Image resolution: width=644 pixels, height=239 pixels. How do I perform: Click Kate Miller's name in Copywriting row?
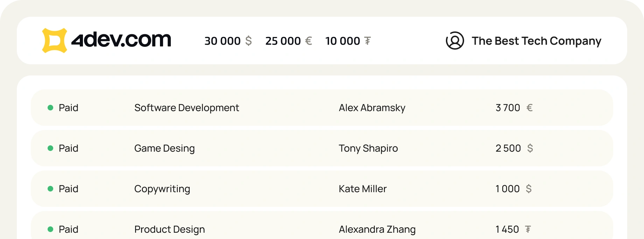[x=363, y=189]
